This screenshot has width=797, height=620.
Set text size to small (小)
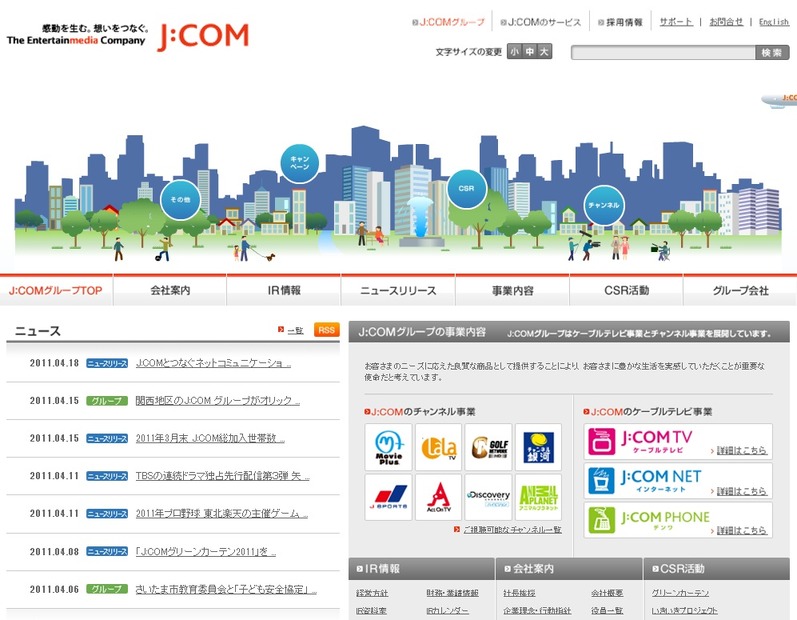tap(514, 51)
